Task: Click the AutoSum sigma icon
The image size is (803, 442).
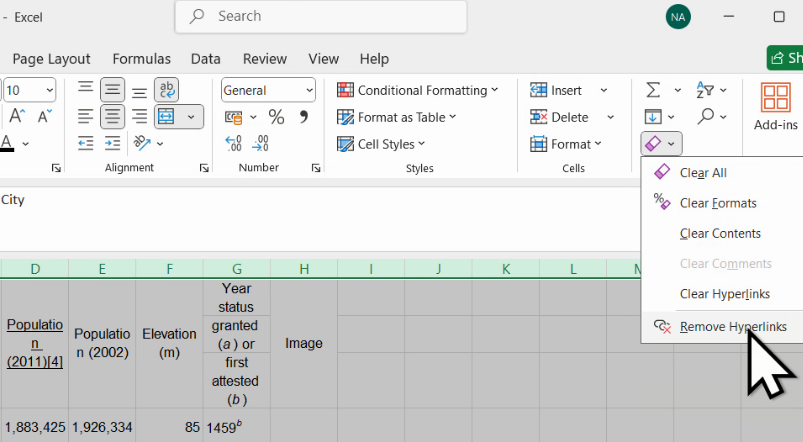Action: pyautogui.click(x=653, y=90)
